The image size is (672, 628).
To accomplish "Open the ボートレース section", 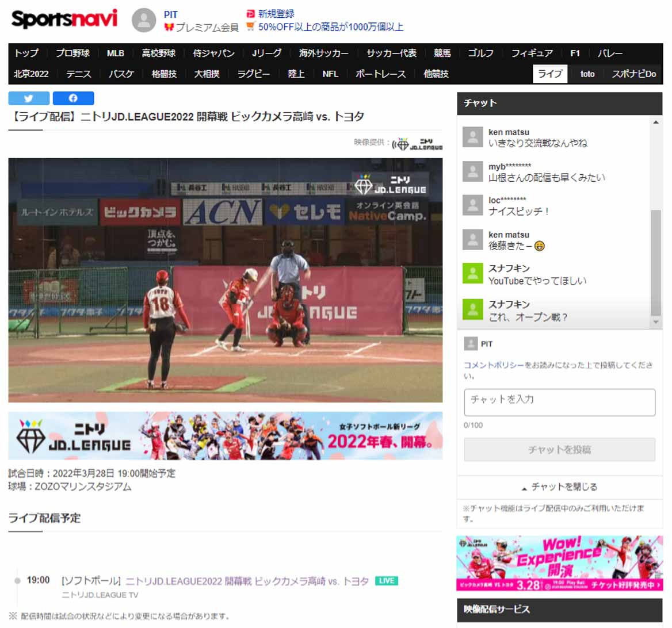I will tap(380, 74).
